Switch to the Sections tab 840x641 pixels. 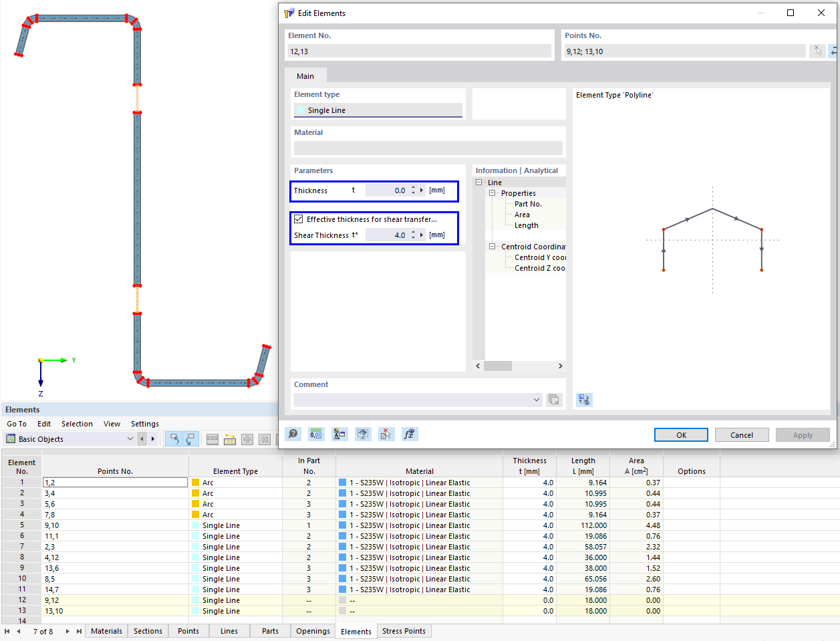pyautogui.click(x=148, y=631)
